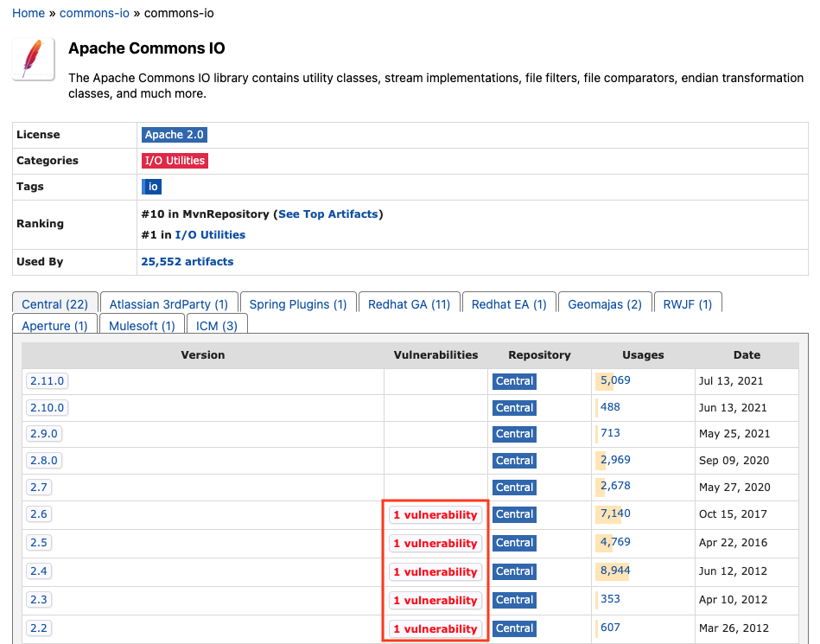This screenshot has height=644, width=820.
Task: Open the 5,069 usages link
Action: coord(615,380)
